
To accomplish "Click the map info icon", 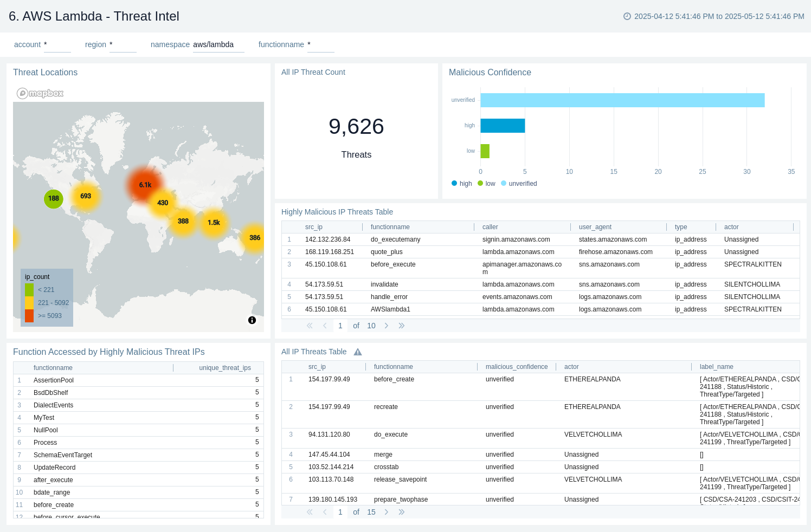I will [252, 320].
